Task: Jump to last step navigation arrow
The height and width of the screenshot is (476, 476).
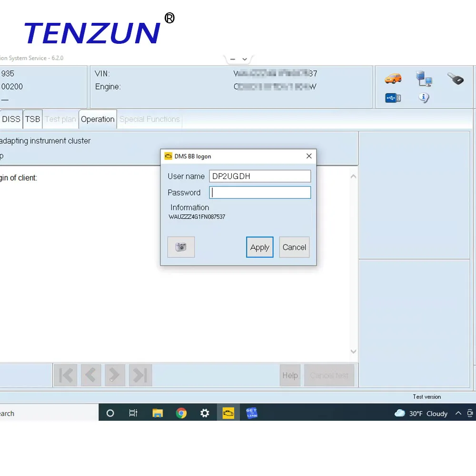Action: tap(140, 375)
